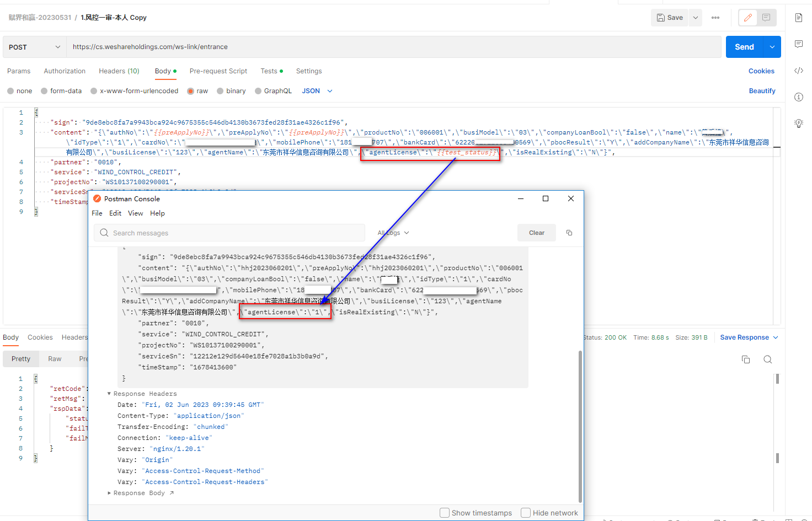Screen dimensions: 812x521
Task: Search the response body magnifier icon
Action: [767, 359]
